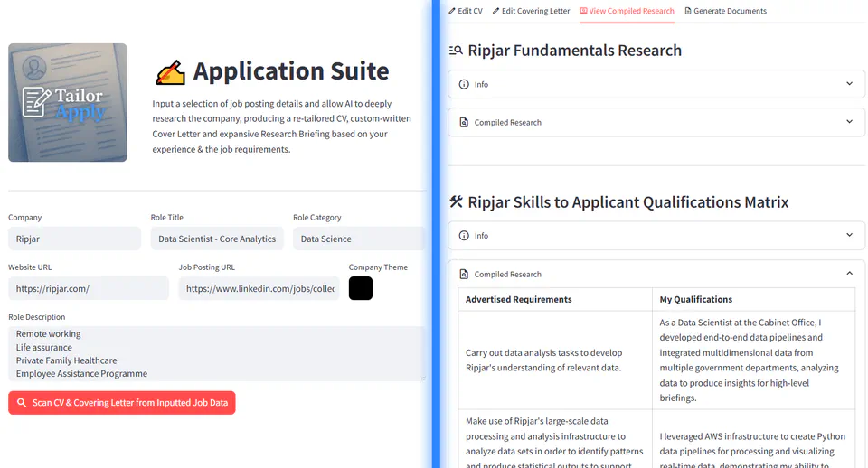
Task: Click the Role Category field with Data Science
Action: pyautogui.click(x=359, y=239)
